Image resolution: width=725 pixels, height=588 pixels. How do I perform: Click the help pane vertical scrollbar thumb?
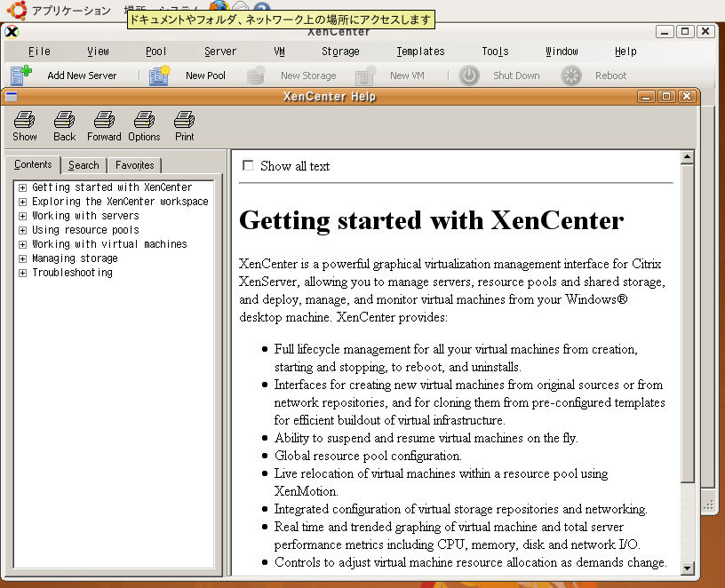click(687, 323)
